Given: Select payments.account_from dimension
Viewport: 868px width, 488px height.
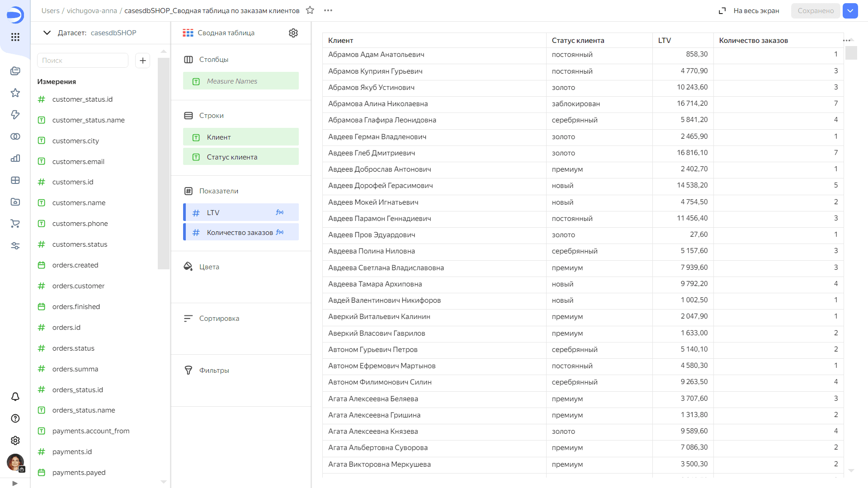Looking at the screenshot, I should click(x=91, y=431).
